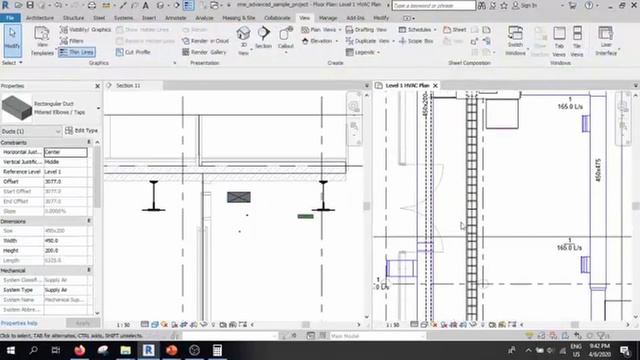Click the Apply button in Properties
Viewport: 640px width, 360px height.
(83, 323)
